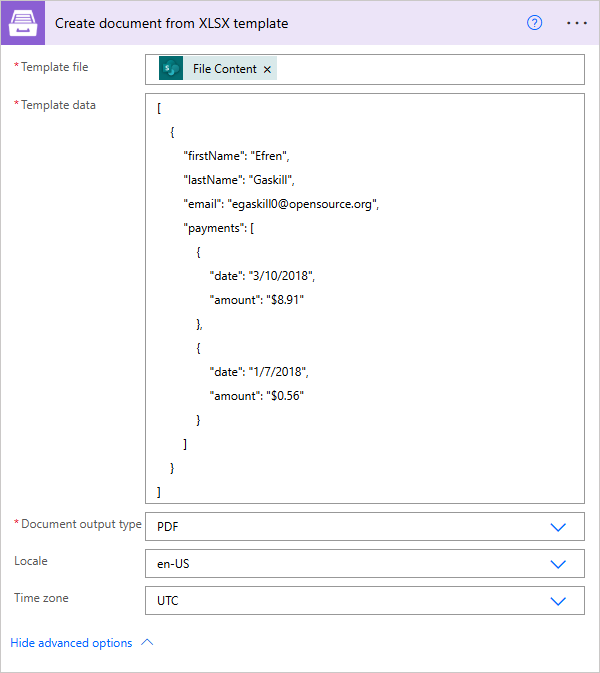Click the email egaskill0@opensource.org line
This screenshot has width=600, height=673.
click(282, 204)
